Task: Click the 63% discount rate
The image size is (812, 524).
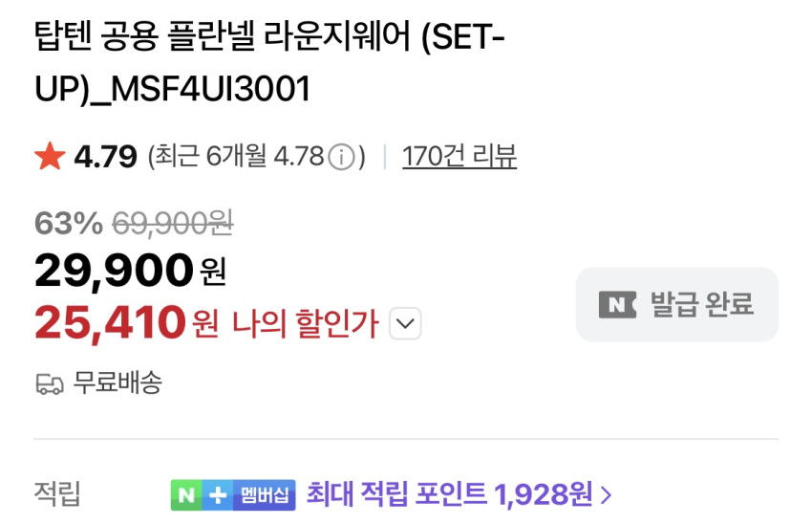Action: (x=68, y=223)
